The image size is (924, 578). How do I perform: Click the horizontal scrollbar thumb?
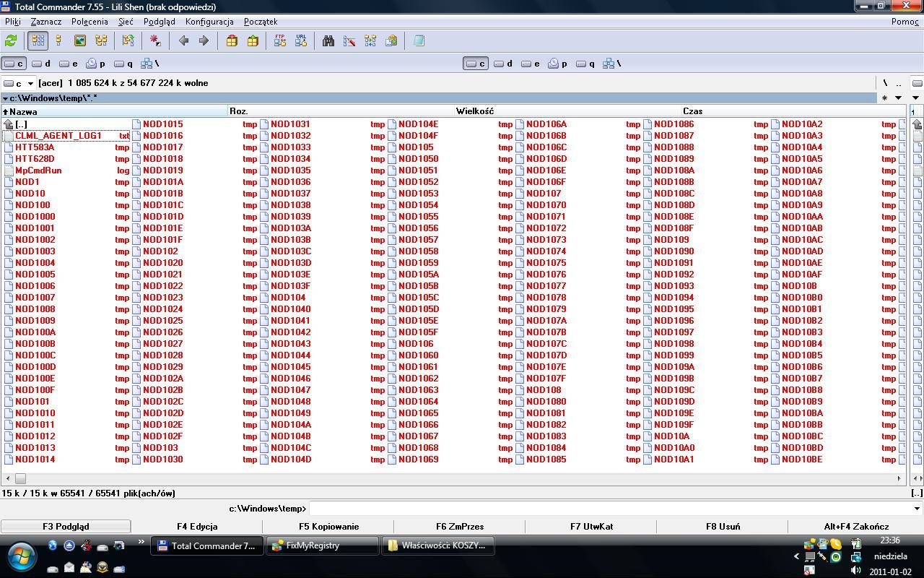pos(20,478)
